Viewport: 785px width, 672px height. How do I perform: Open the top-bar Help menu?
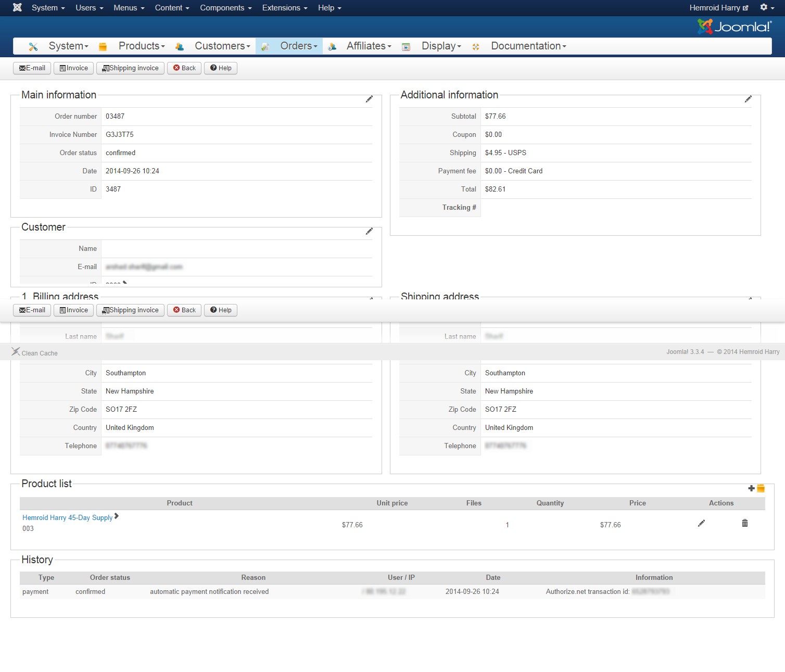[x=330, y=8]
